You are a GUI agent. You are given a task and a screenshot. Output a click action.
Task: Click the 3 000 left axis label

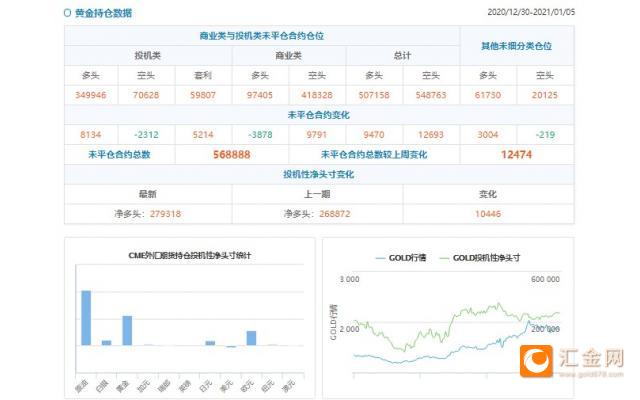(349, 280)
